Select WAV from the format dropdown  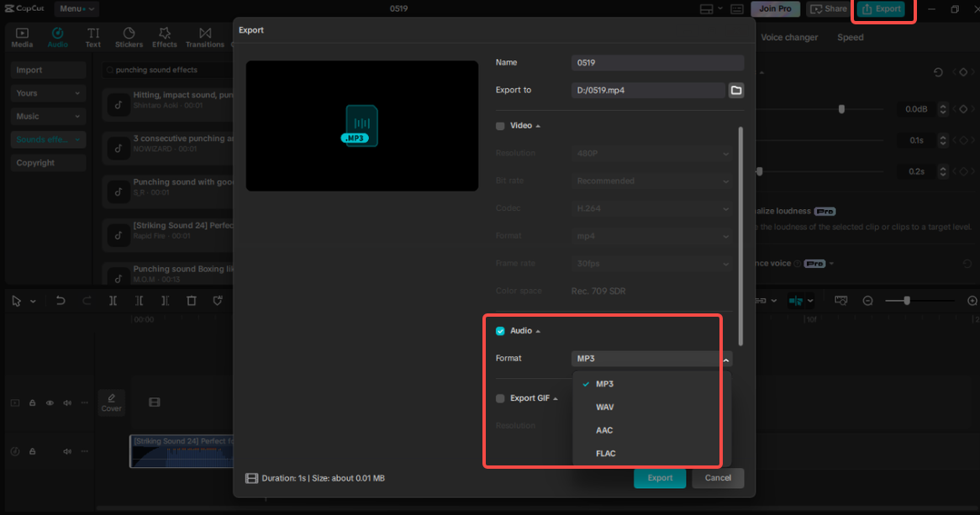[x=603, y=407]
